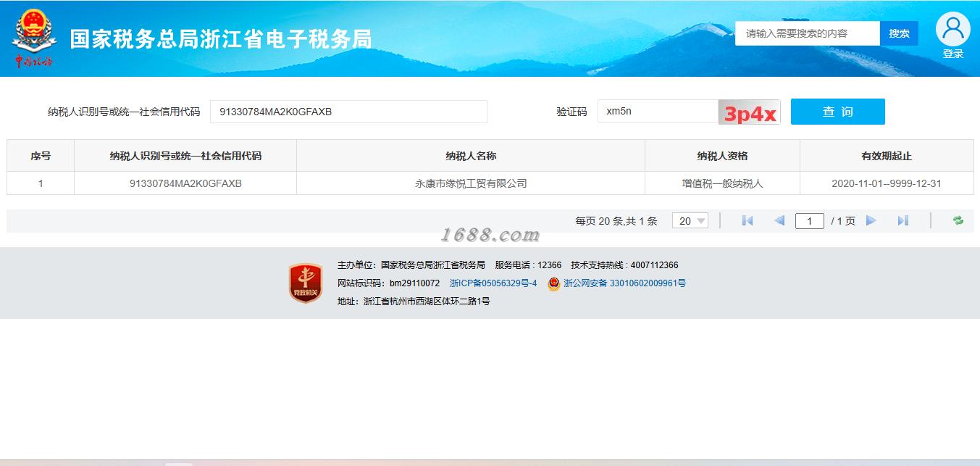Go to previous page arrow icon
This screenshot has height=466, width=980.
click(x=779, y=221)
